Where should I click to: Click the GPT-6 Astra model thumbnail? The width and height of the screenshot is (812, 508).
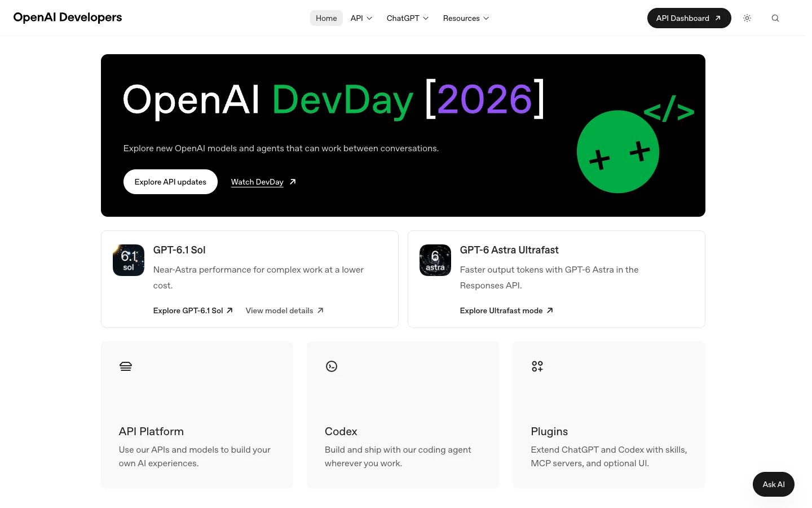pyautogui.click(x=435, y=260)
